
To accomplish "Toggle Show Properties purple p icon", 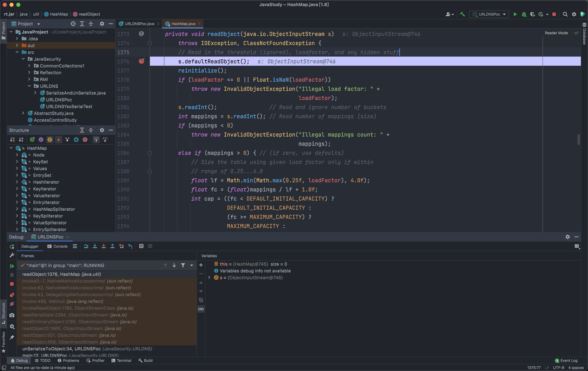I will point(41,140).
